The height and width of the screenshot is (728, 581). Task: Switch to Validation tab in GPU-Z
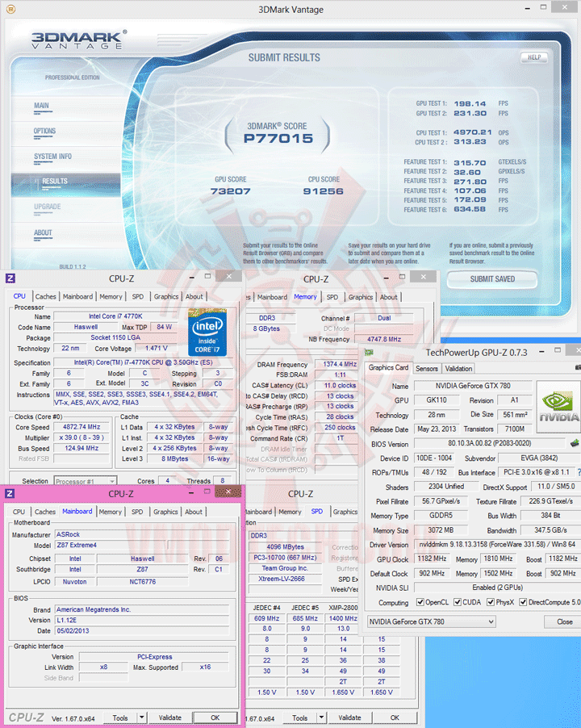(x=458, y=368)
